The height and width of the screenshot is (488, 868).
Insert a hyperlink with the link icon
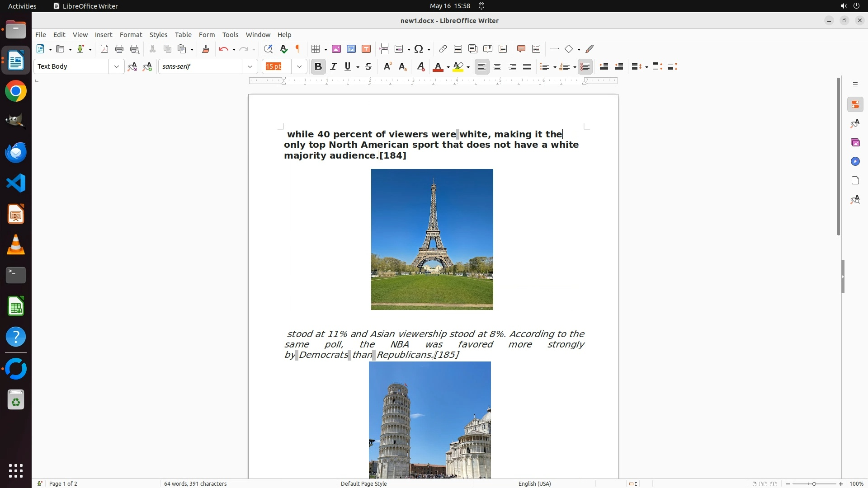(x=443, y=49)
